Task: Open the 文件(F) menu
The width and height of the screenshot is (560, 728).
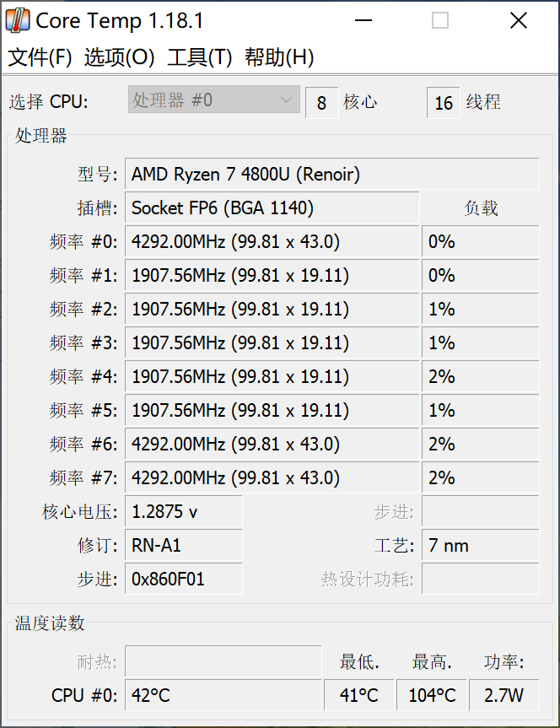Action: [x=40, y=57]
